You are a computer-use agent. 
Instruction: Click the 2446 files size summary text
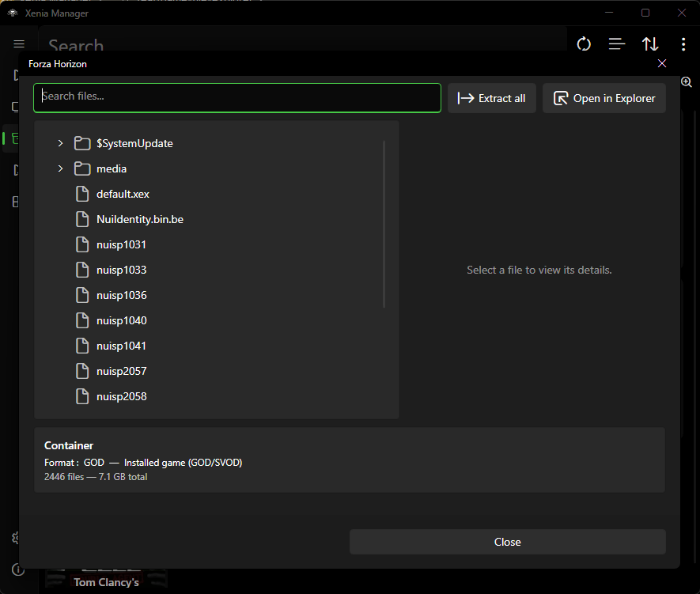pos(96,477)
